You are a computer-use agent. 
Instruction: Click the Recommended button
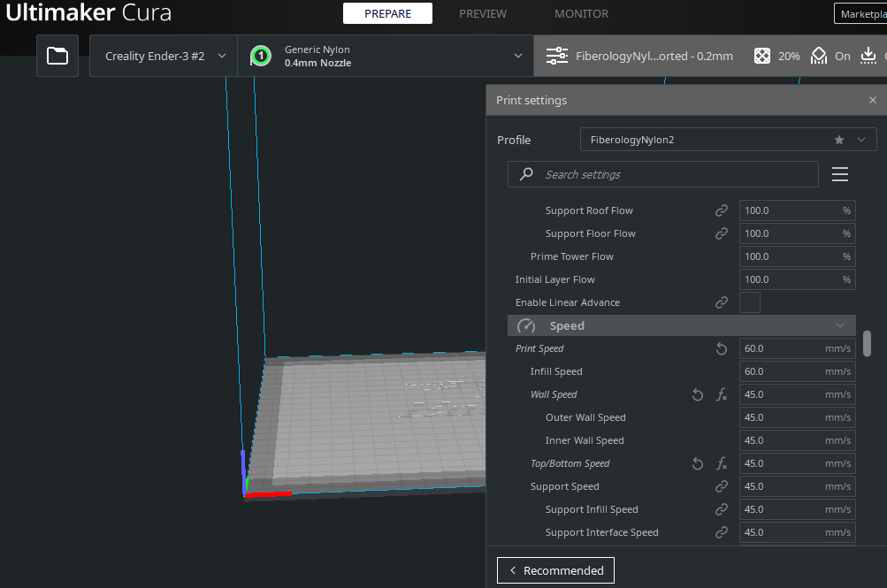point(555,570)
